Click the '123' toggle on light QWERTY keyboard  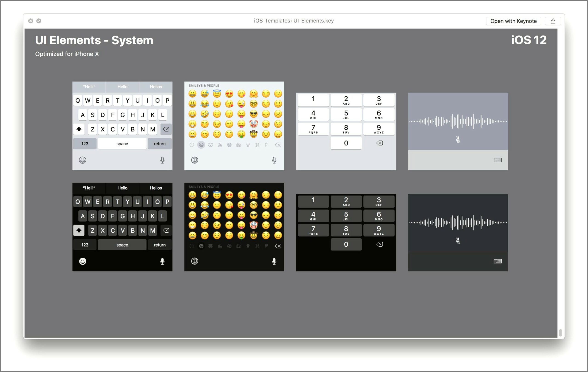84,144
